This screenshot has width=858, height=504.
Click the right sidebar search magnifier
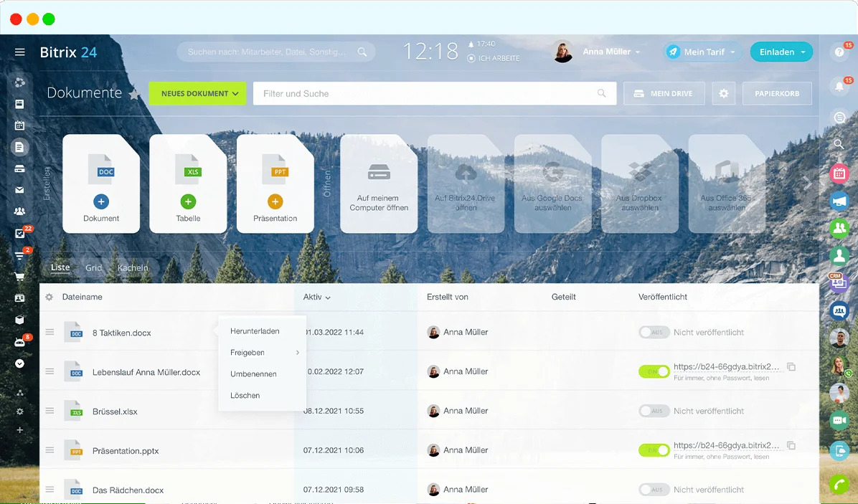[x=839, y=144]
